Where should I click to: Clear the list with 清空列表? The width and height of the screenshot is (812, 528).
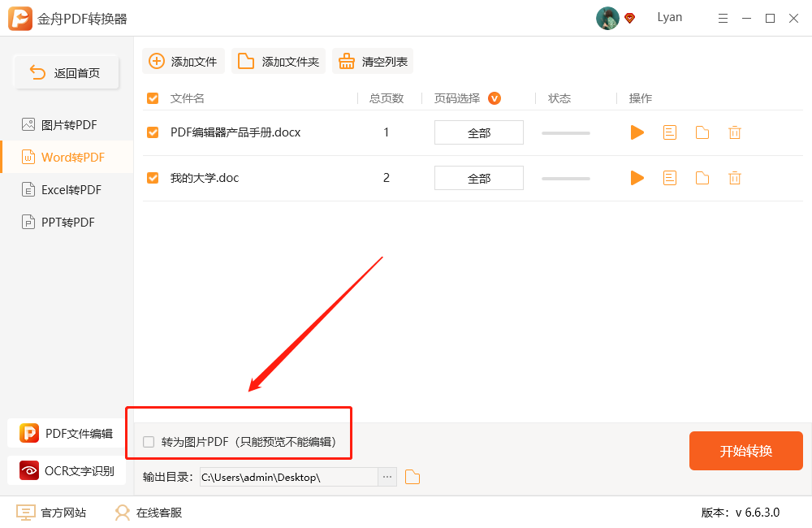coord(373,61)
